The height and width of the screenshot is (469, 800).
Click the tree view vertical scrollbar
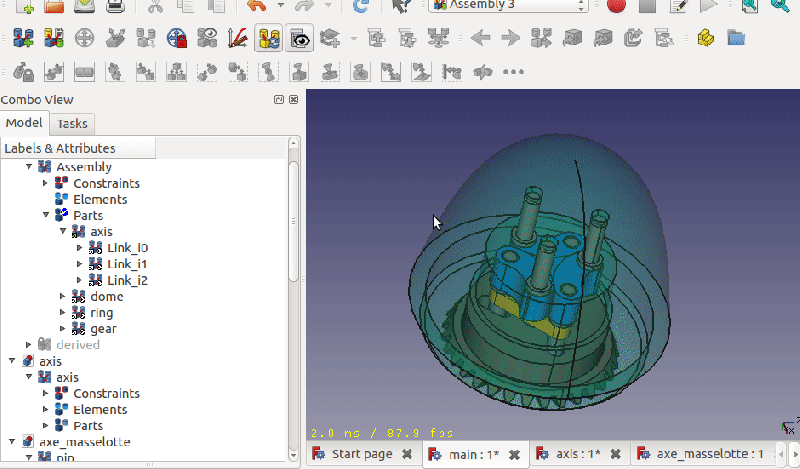pos(293,219)
